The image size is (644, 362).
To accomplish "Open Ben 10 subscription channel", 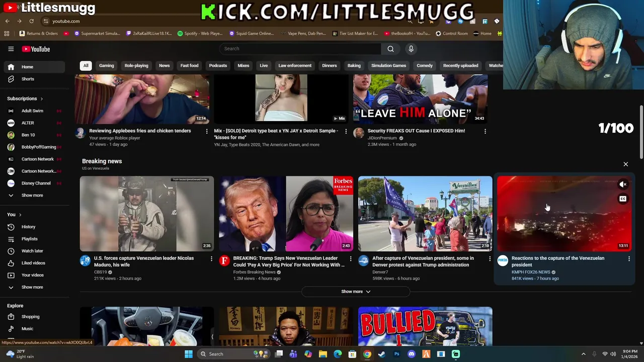I will tap(34, 135).
